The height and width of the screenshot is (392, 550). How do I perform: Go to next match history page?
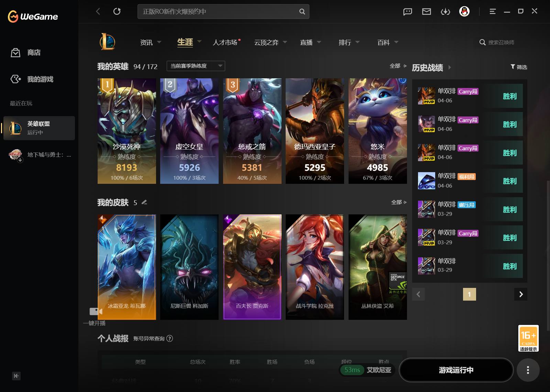(521, 294)
